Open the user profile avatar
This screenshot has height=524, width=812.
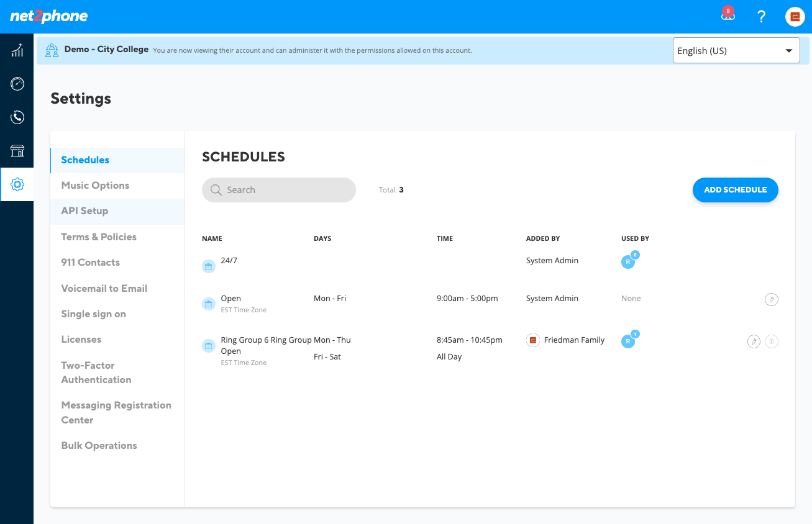(795, 17)
